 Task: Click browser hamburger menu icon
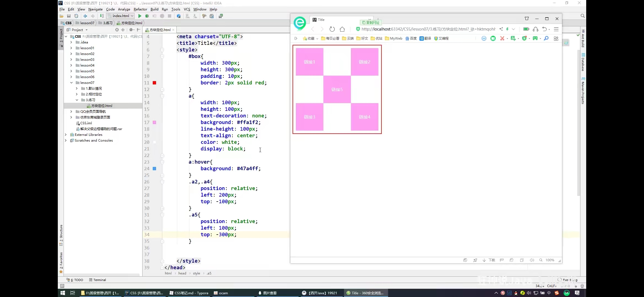556,29
